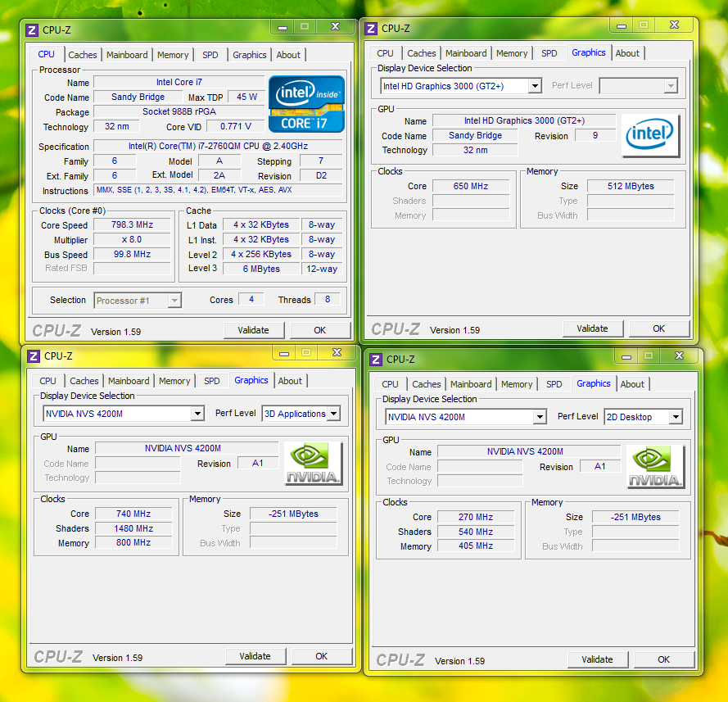Click the Max TDP value 45 W
The image size is (728, 702).
click(246, 97)
